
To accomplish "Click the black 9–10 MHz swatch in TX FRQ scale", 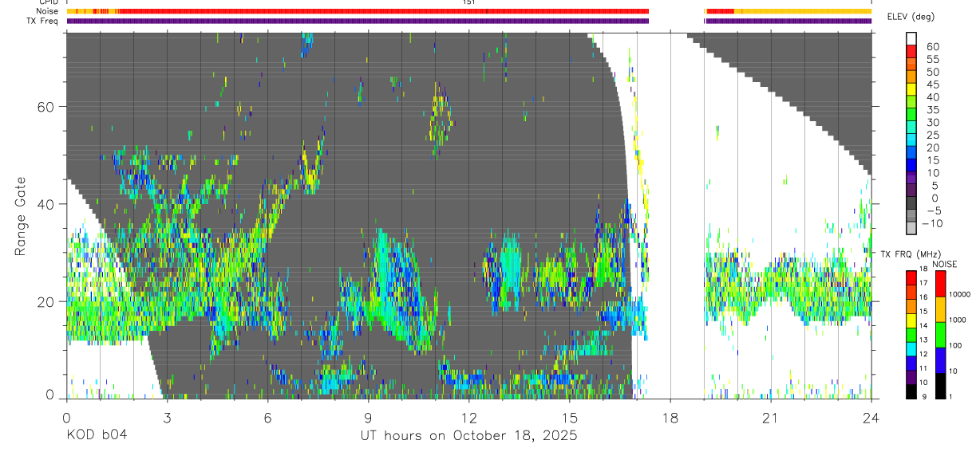I will click(x=911, y=392).
